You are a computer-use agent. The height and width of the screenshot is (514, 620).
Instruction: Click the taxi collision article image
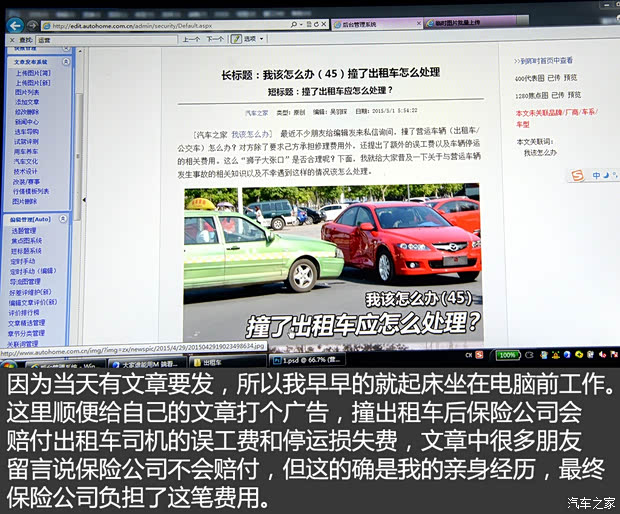click(333, 265)
